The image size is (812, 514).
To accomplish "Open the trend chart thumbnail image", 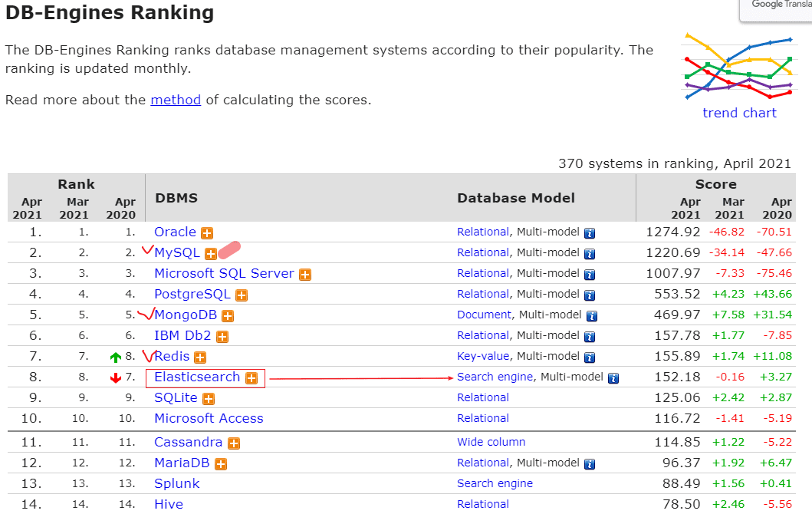I will point(739,67).
